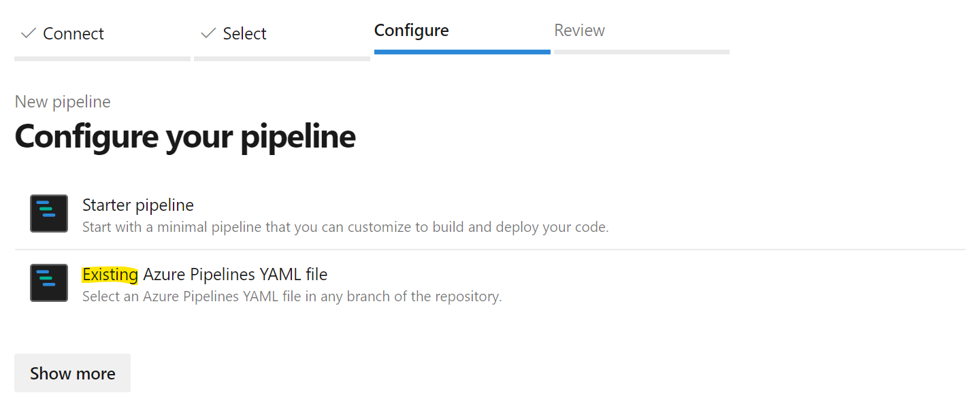Click the progress bar beneath Connect
Viewport: 980px width, 408px height.
coord(102,58)
